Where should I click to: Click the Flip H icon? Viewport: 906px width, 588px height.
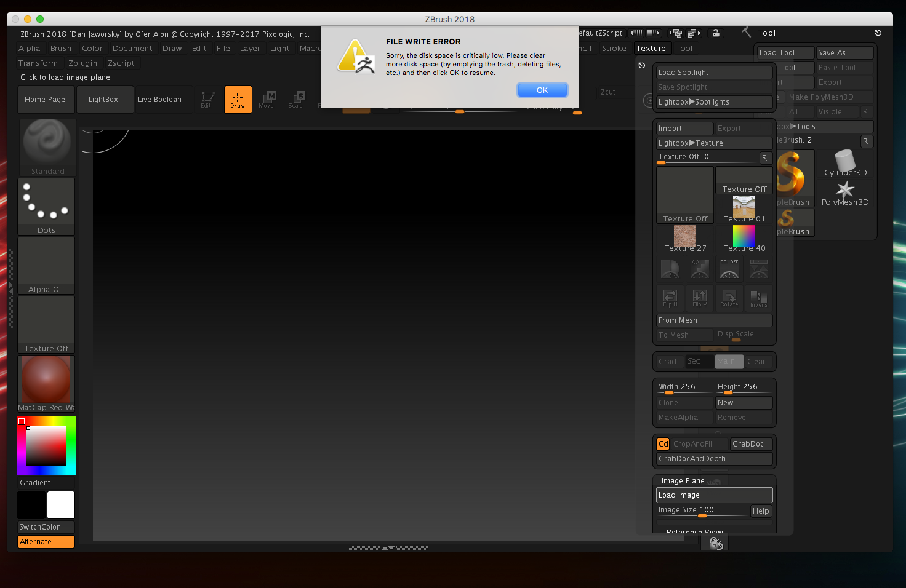(670, 298)
